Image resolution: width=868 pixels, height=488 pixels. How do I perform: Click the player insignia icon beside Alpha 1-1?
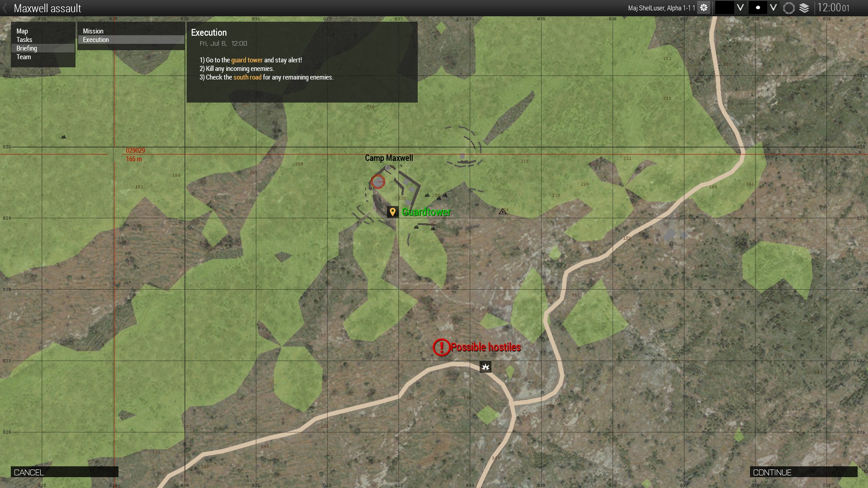tap(703, 8)
